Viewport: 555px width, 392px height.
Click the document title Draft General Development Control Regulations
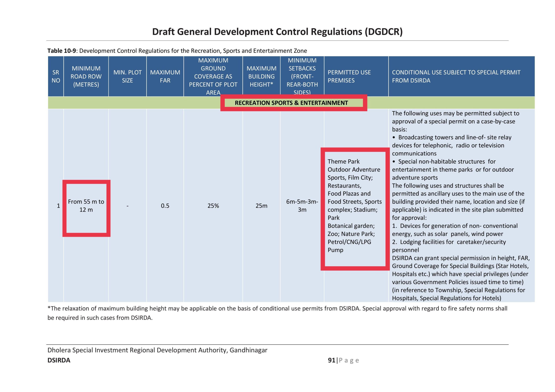tap(277, 32)
